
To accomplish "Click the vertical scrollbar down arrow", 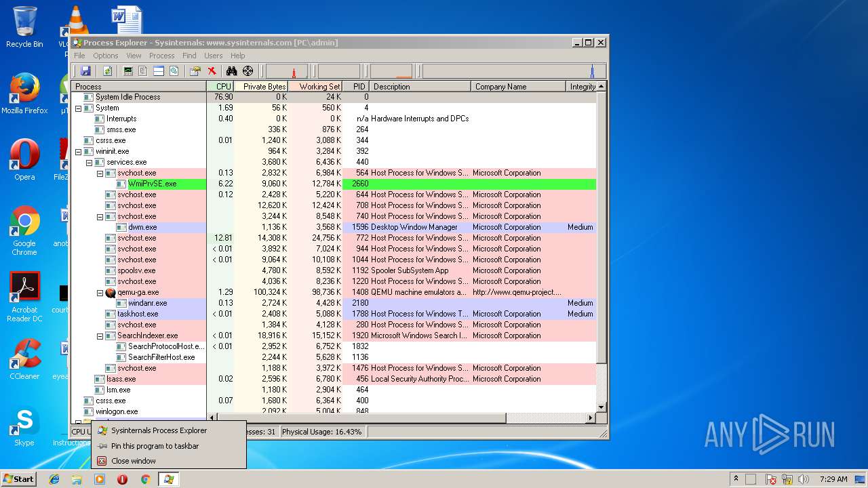I will click(601, 406).
